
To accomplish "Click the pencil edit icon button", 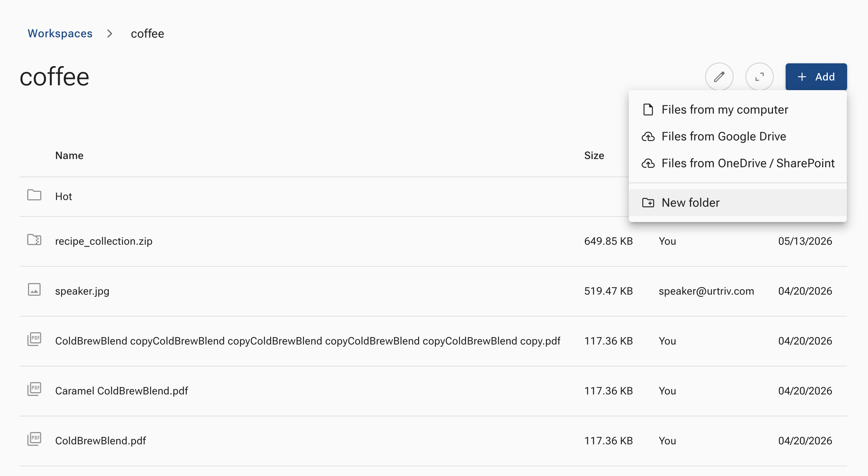I will pyautogui.click(x=719, y=77).
